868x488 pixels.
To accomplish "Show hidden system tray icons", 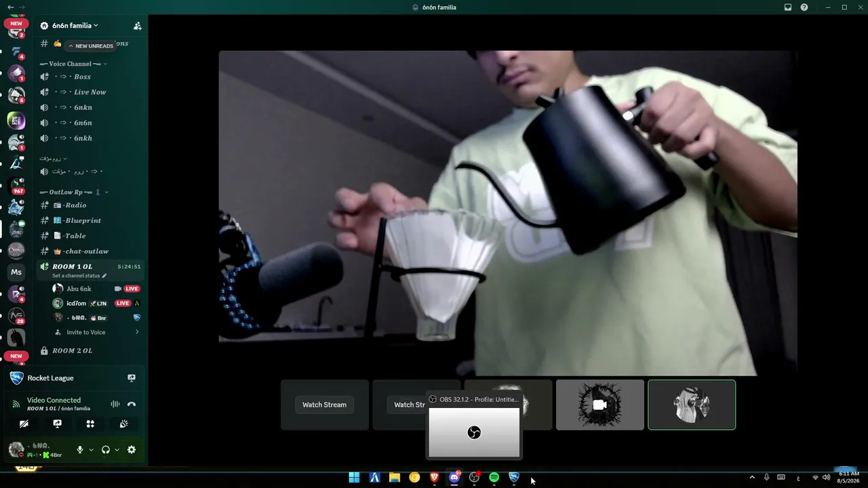I will coord(752,478).
